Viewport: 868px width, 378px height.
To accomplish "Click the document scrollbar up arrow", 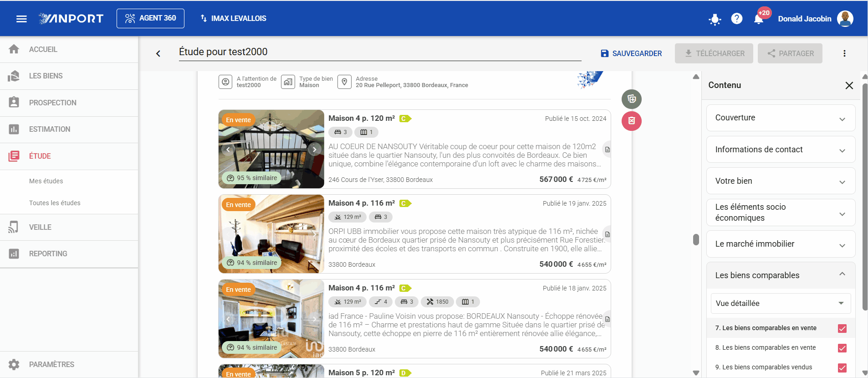I will pos(696,77).
